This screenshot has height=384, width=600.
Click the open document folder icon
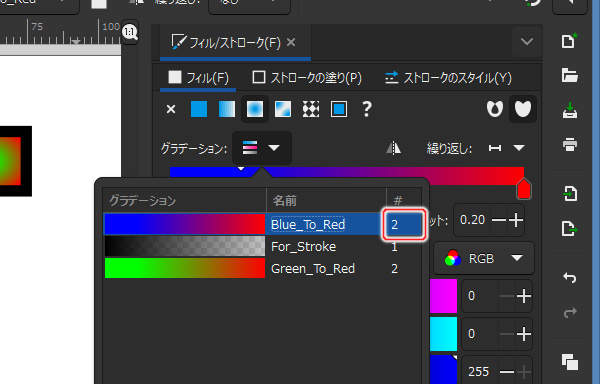pyautogui.click(x=569, y=75)
